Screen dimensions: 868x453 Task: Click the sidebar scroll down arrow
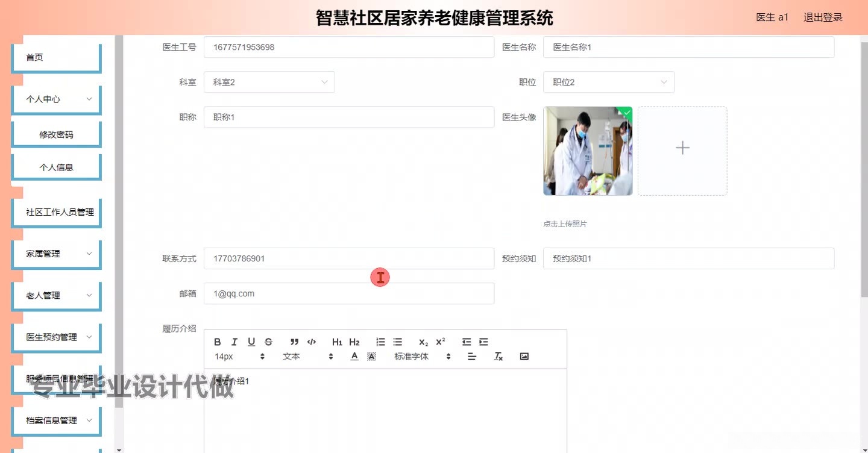tap(119, 449)
